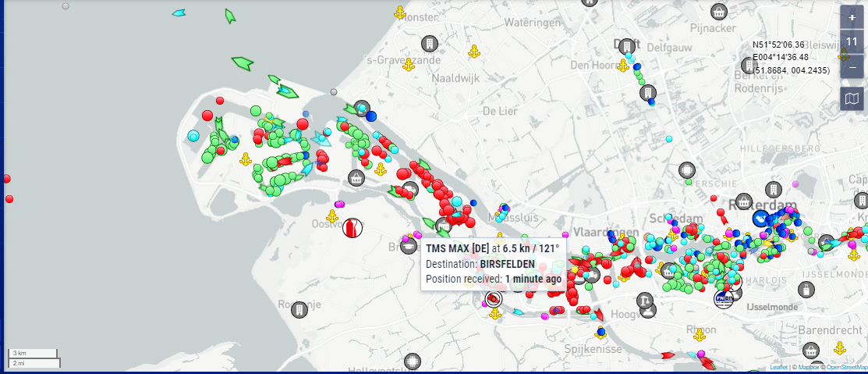Open the building marker near Rockanje
This screenshot has height=374, width=868.
point(297,310)
